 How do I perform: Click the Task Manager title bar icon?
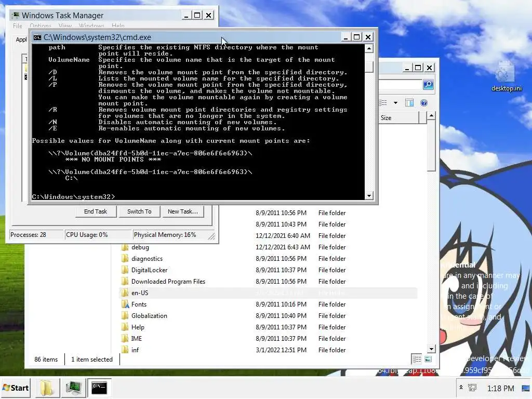(16, 15)
